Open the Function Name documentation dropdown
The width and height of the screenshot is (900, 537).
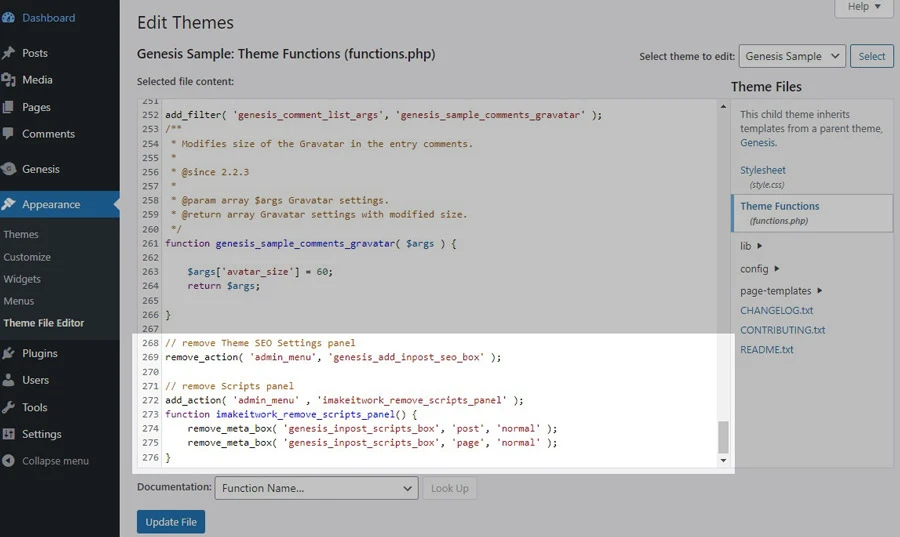click(x=316, y=488)
